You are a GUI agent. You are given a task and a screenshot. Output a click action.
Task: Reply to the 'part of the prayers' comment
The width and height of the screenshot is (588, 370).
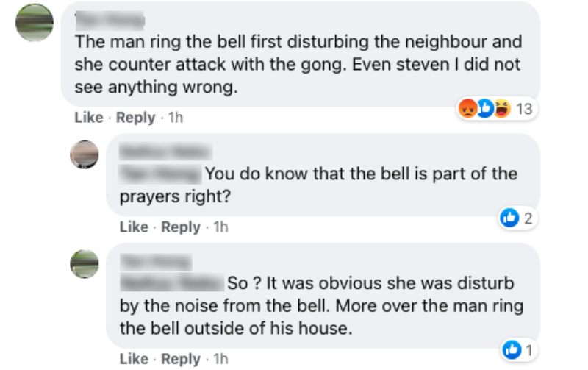(x=181, y=227)
